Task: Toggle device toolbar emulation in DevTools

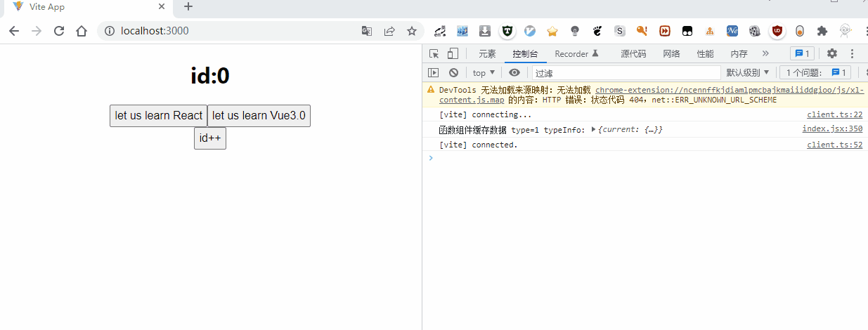Action: 453,53
